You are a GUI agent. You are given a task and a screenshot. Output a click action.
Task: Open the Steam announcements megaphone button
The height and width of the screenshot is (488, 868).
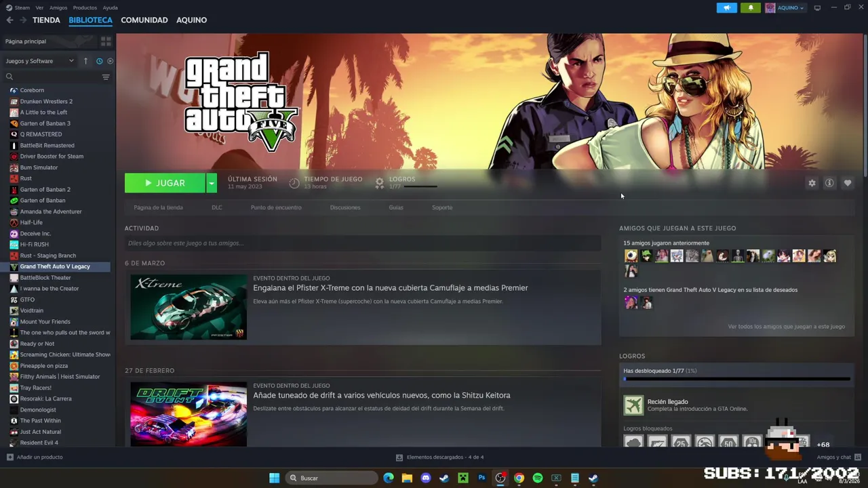click(x=727, y=7)
